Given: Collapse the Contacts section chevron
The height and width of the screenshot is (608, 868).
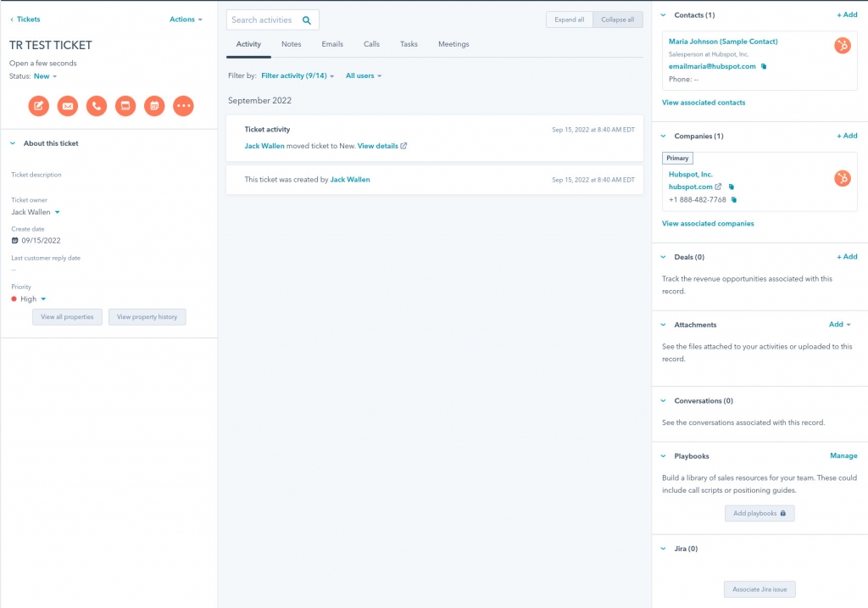Looking at the screenshot, I should pyautogui.click(x=662, y=14).
